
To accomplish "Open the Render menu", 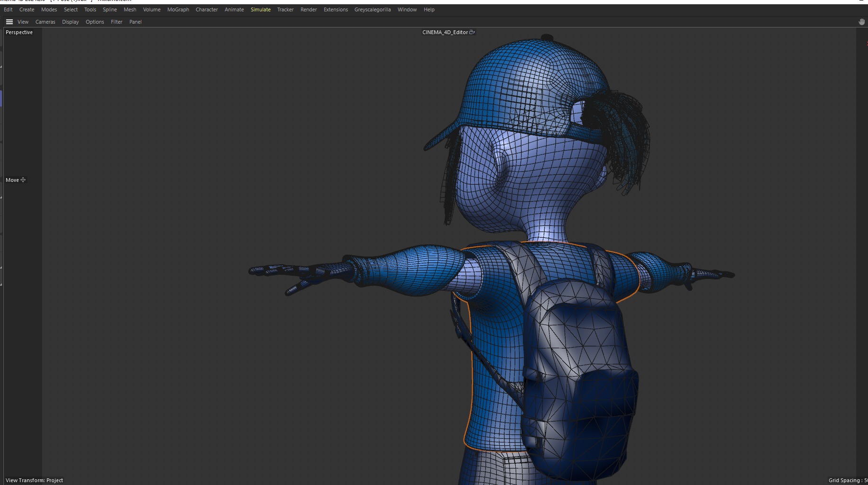I will click(x=309, y=9).
